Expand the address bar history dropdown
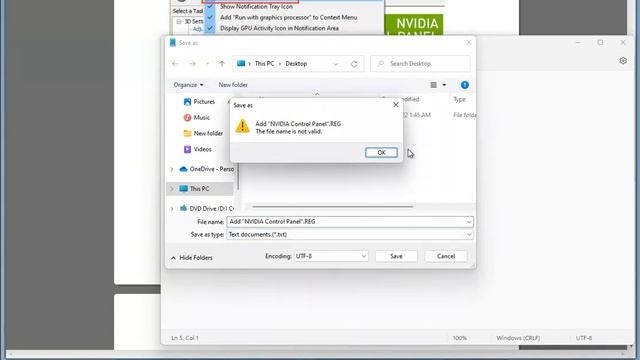 point(336,64)
